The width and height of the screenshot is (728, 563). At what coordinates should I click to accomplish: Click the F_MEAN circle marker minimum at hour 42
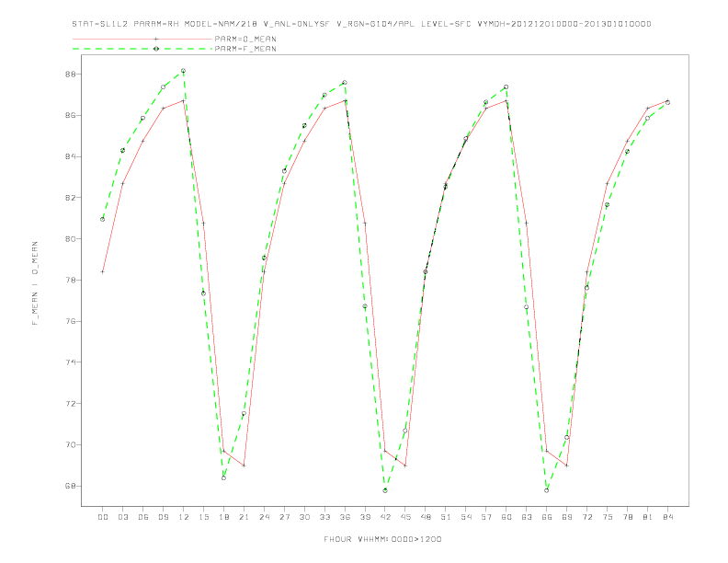[385, 490]
